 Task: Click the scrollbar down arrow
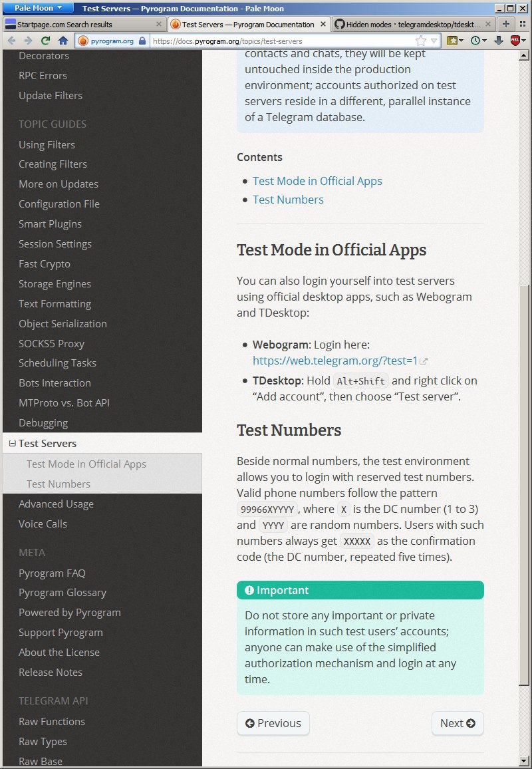click(x=524, y=761)
